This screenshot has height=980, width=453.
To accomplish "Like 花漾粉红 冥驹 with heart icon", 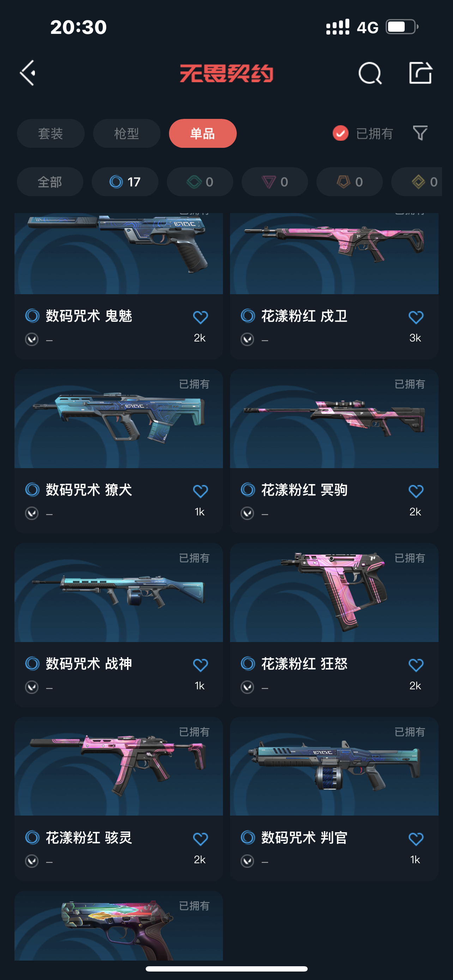I will tap(416, 491).
